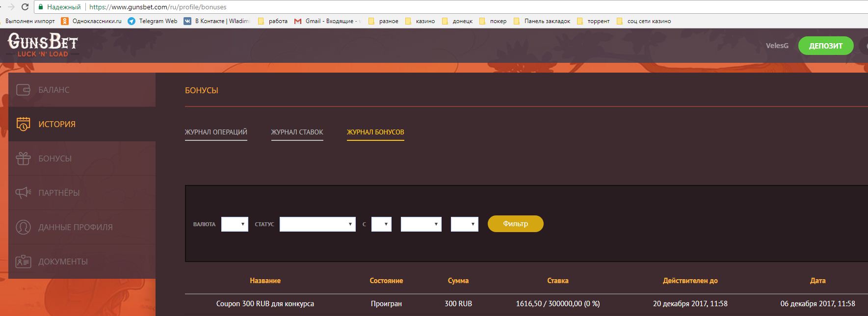Open the соц сети казино folder
This screenshot has width=868, height=316.
644,21
